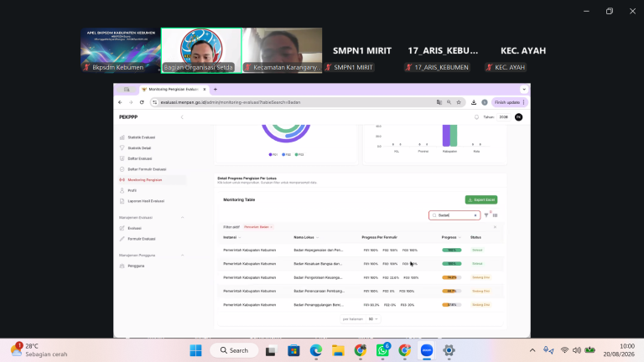Open the column visibility toggle icon

coord(495,215)
